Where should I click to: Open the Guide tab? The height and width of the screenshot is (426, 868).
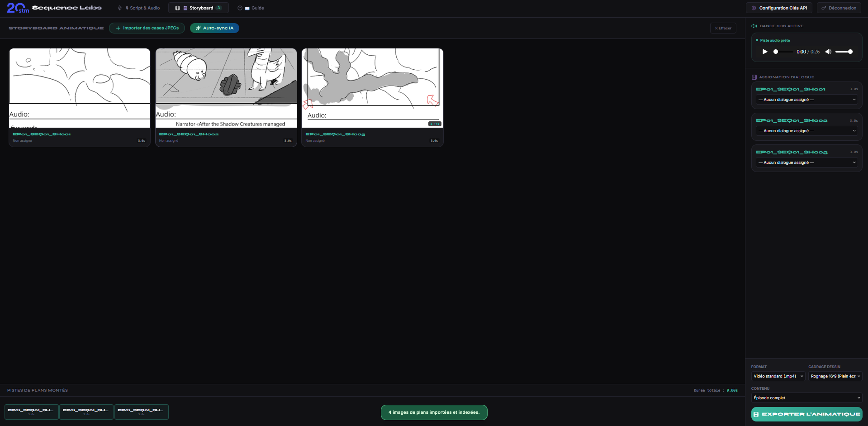[x=251, y=8]
